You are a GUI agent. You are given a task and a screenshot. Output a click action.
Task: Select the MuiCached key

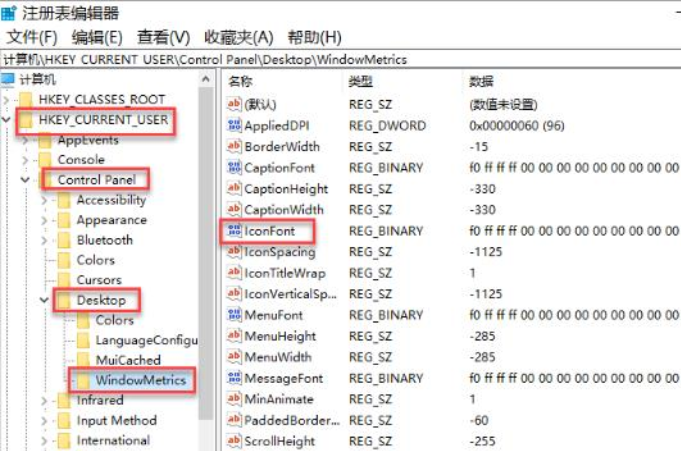pyautogui.click(x=128, y=360)
